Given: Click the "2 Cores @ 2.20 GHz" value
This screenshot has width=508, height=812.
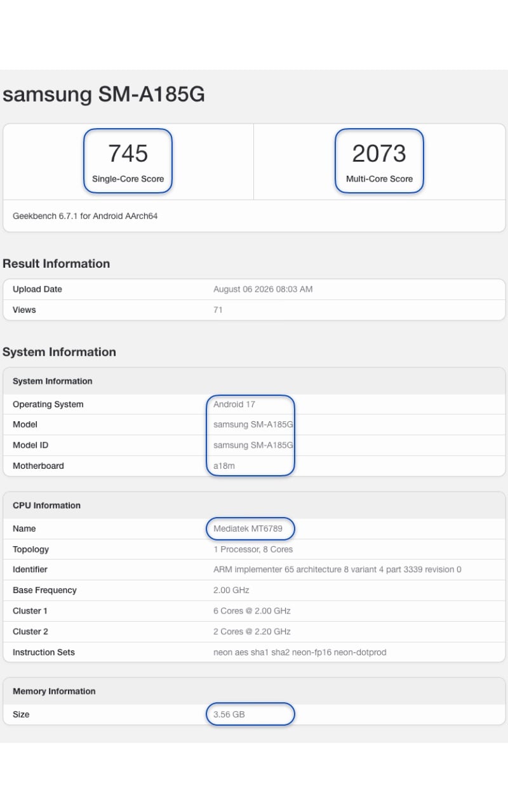Looking at the screenshot, I should pos(252,632).
